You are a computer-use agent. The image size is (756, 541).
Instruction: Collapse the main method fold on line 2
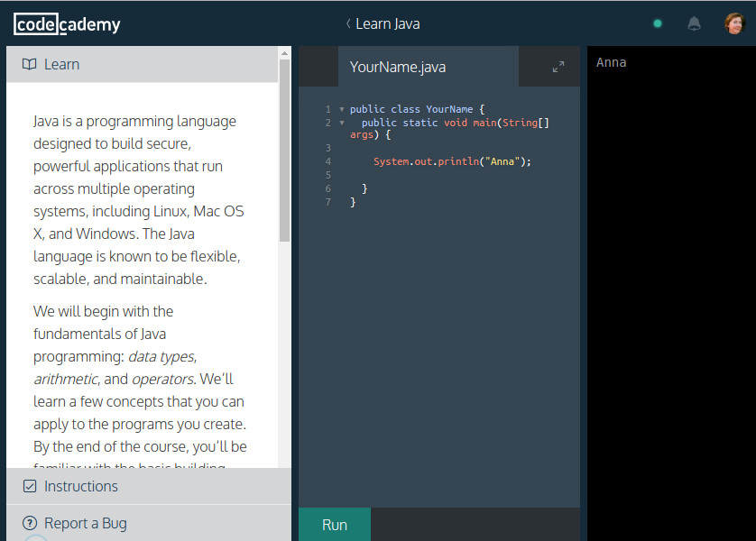[342, 123]
